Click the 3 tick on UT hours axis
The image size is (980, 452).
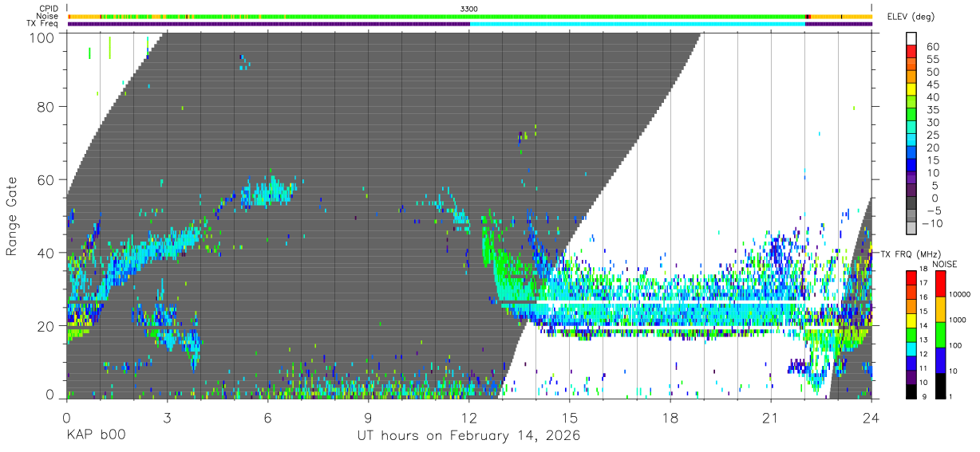pos(167,418)
